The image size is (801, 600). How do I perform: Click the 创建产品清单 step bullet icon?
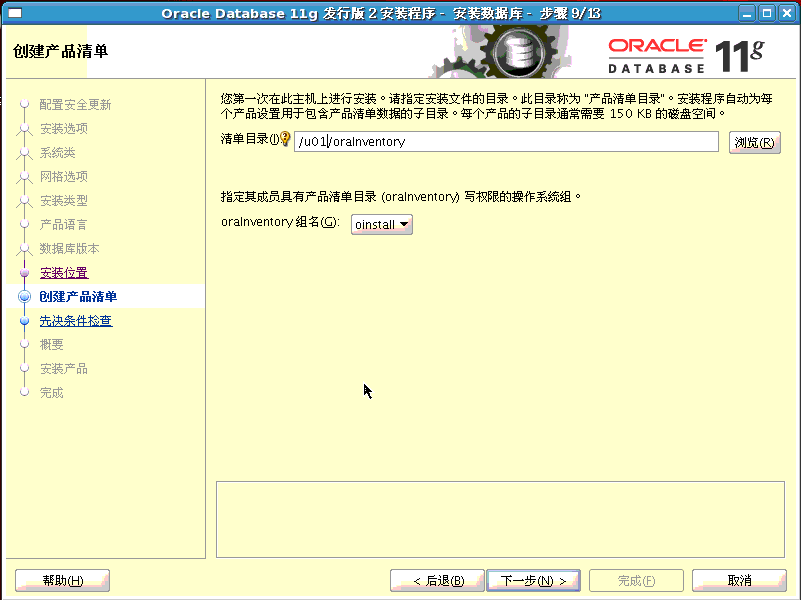24,297
